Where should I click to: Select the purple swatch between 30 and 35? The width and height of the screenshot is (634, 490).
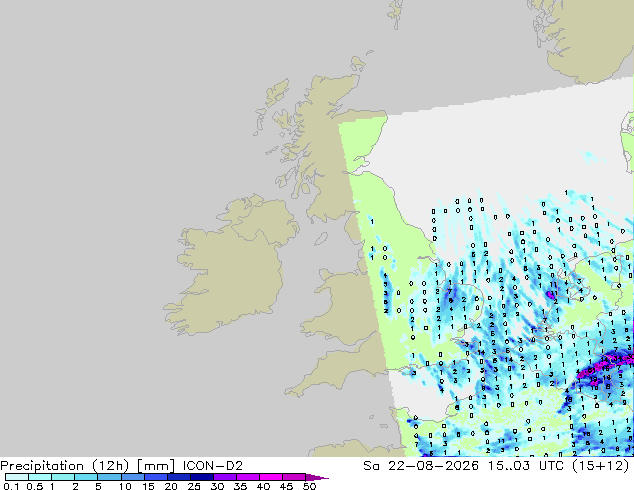(224, 477)
